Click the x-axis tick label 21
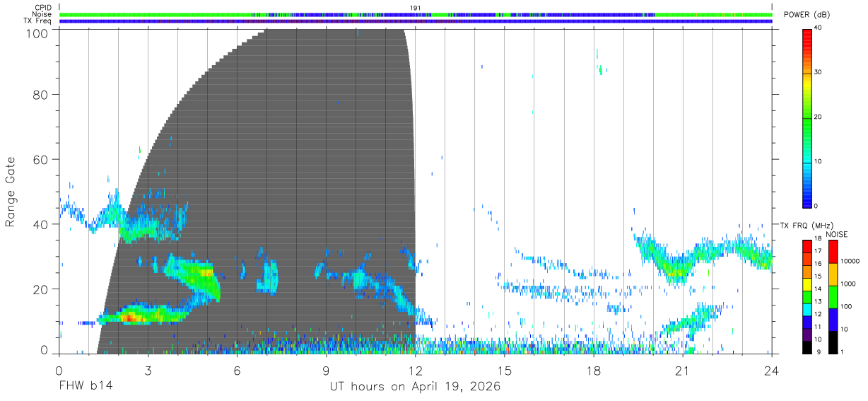The image size is (868, 401). (x=683, y=370)
